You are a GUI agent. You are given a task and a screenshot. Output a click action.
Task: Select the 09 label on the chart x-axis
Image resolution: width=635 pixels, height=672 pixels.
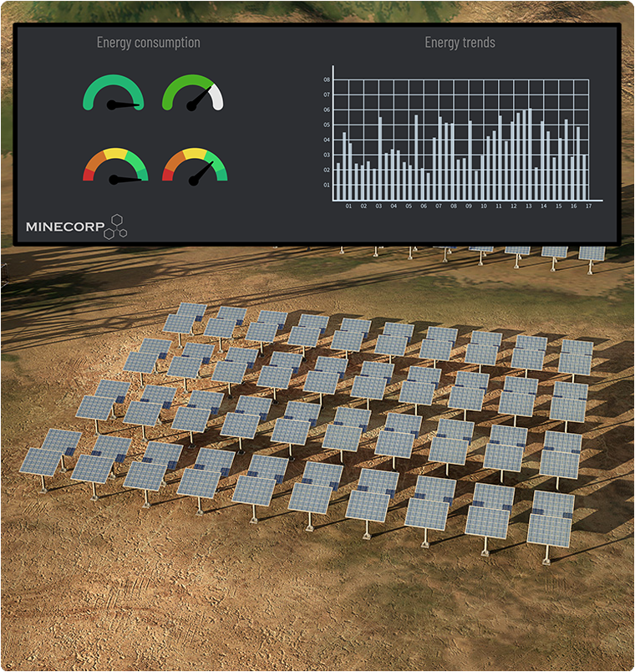[469, 206]
